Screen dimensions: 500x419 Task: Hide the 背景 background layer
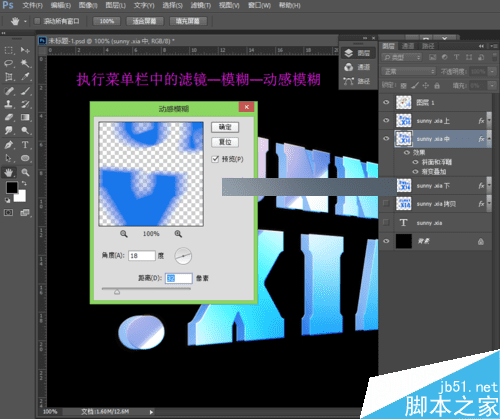[386, 241]
